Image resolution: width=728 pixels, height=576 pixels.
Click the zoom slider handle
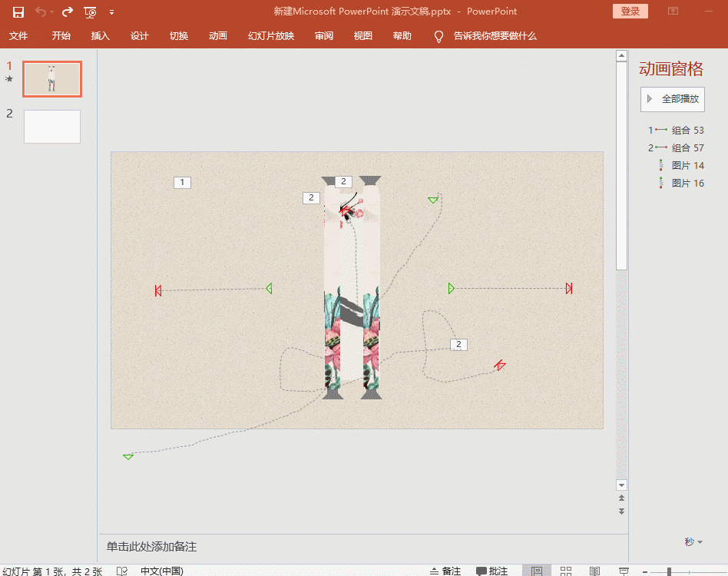[669, 572]
